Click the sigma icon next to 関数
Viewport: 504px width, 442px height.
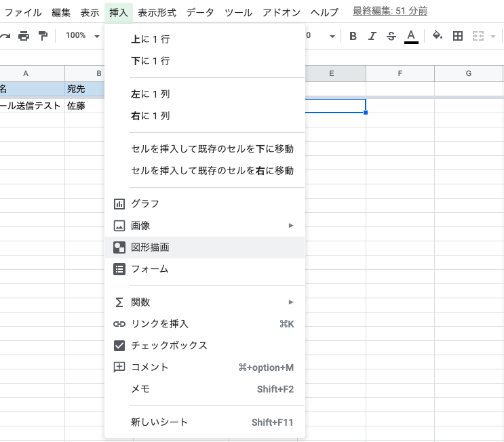pyautogui.click(x=119, y=302)
